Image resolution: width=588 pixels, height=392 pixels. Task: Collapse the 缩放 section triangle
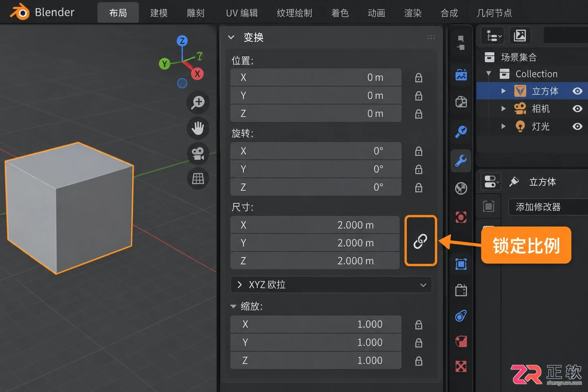click(234, 306)
